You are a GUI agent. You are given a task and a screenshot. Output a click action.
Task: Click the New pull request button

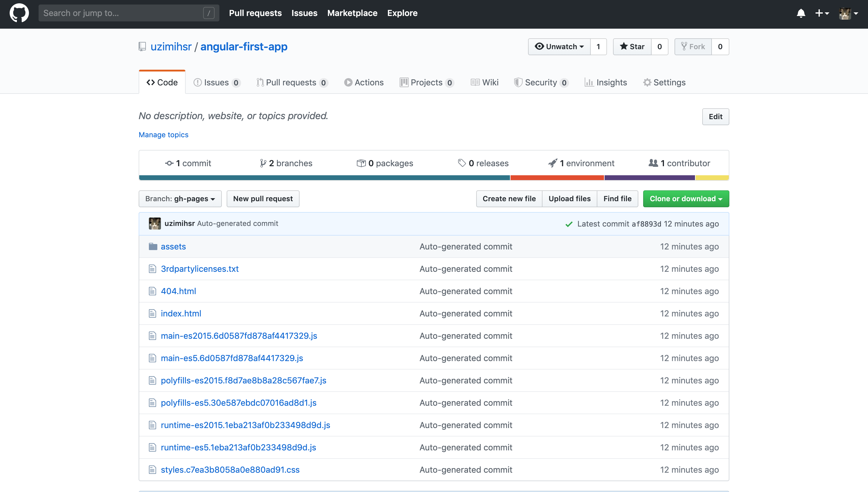(x=263, y=199)
